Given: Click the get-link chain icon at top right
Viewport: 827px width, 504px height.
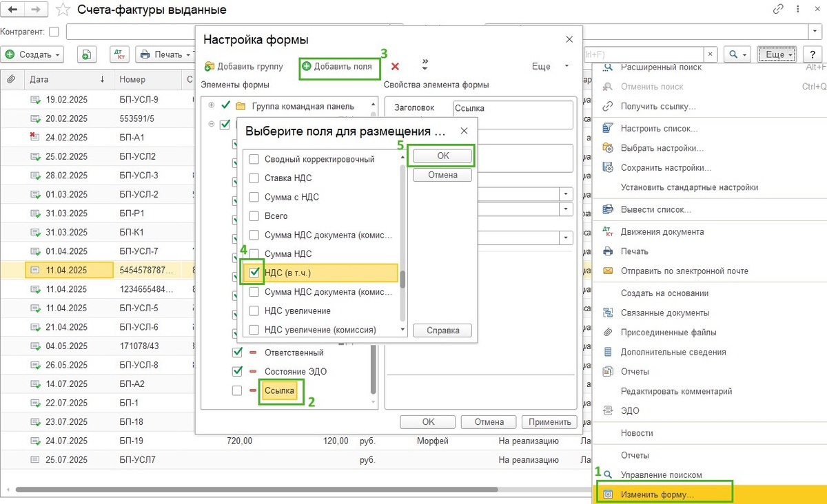Looking at the screenshot, I should (779, 10).
